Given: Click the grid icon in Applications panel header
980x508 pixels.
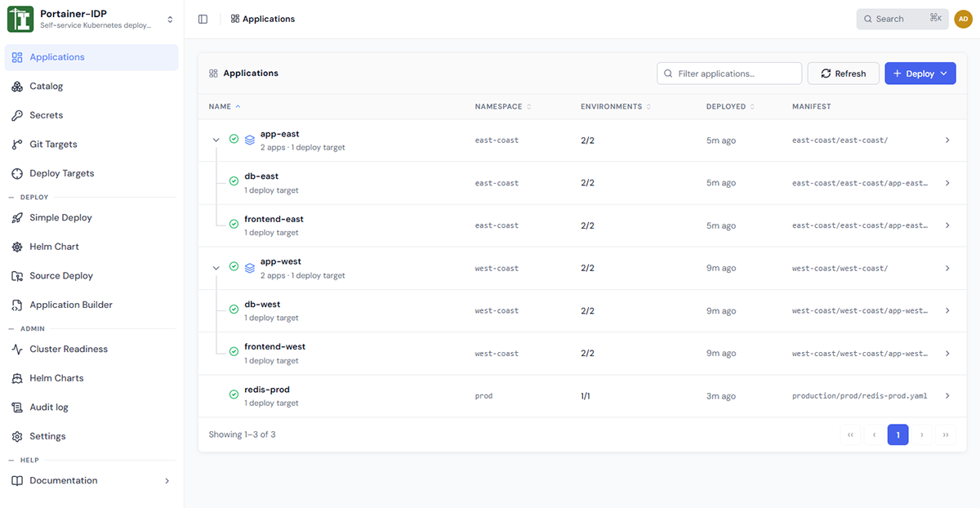Looking at the screenshot, I should (213, 74).
